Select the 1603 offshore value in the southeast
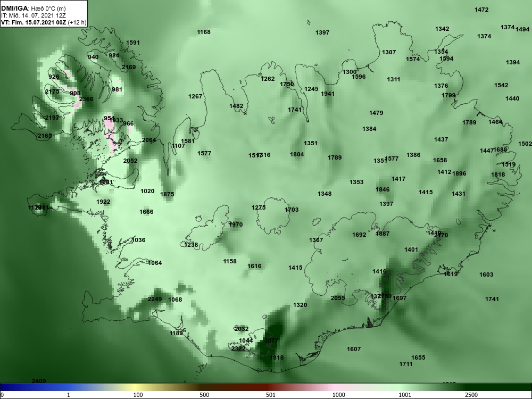The height and width of the screenshot is (399, 532). (486, 275)
